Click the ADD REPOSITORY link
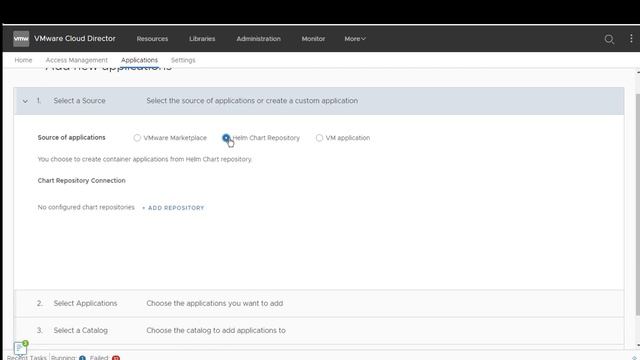640x360 pixels. pyautogui.click(x=173, y=208)
